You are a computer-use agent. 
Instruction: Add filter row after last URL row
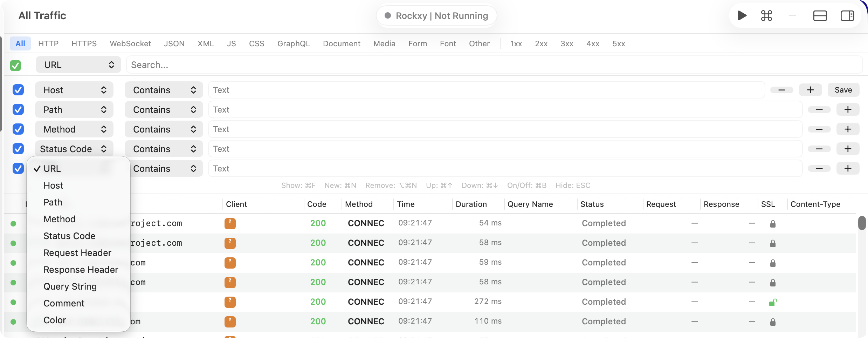point(848,169)
